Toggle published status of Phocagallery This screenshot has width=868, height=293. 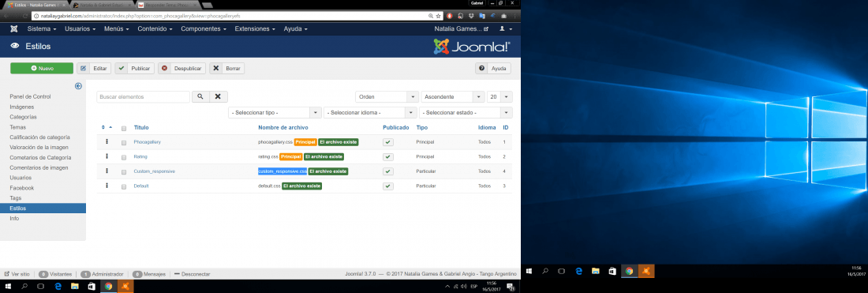pos(388,142)
